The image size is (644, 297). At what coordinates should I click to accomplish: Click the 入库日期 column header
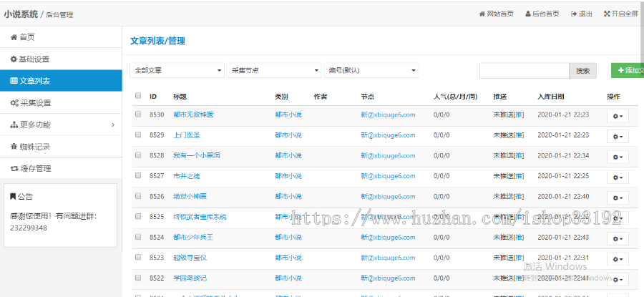coord(551,97)
